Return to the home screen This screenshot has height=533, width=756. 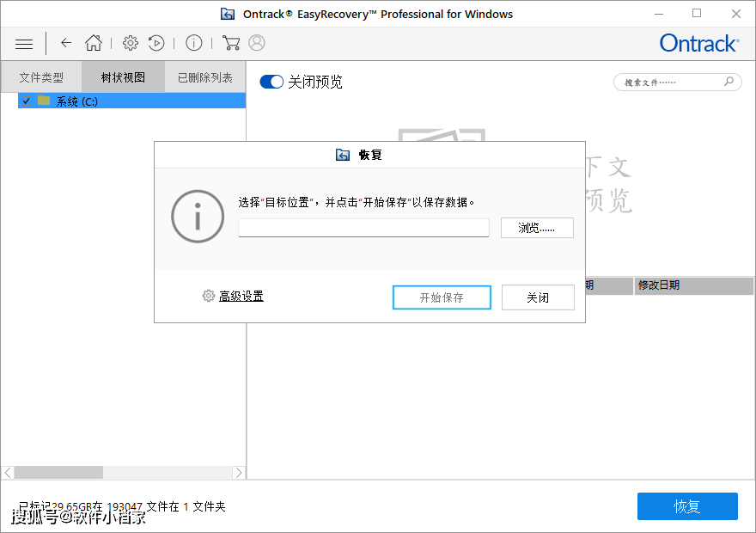[94, 43]
